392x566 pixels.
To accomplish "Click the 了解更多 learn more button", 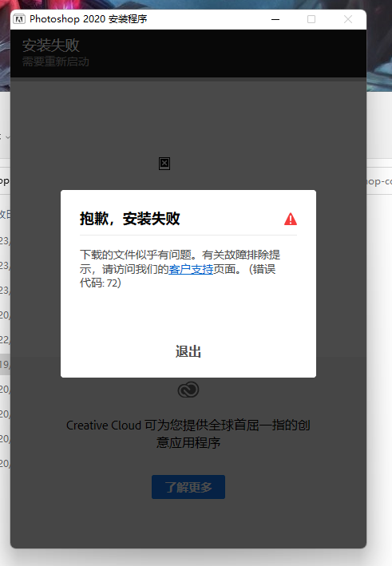I will [x=188, y=487].
